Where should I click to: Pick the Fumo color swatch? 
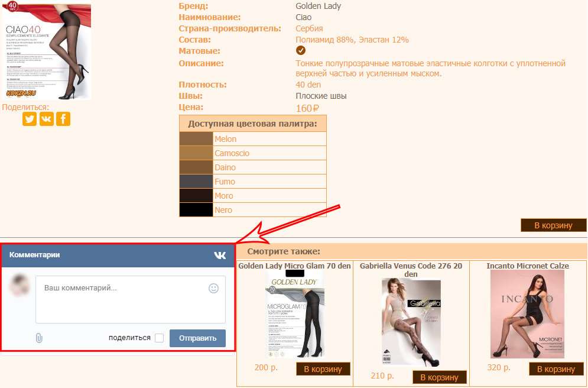(196, 182)
